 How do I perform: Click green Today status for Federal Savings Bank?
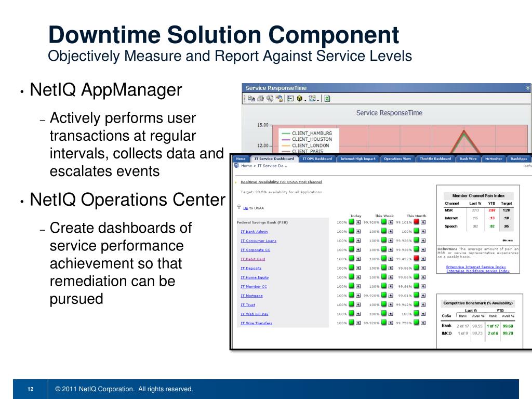click(351, 221)
